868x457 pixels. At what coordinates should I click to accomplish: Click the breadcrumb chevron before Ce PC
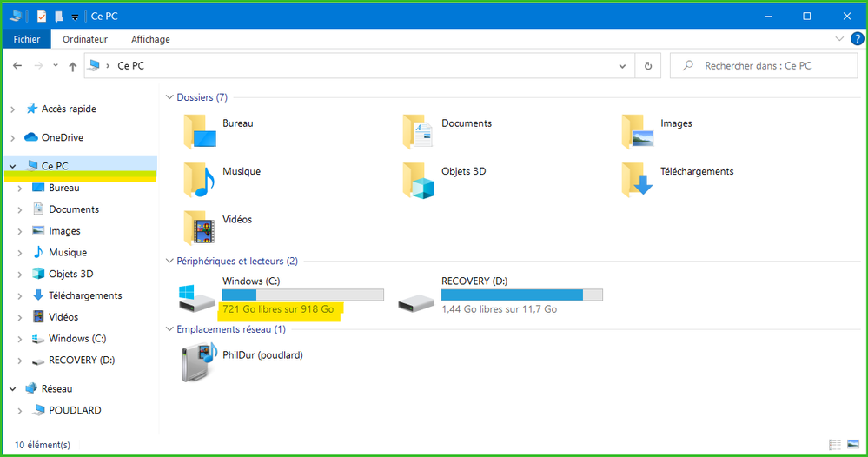[108, 66]
